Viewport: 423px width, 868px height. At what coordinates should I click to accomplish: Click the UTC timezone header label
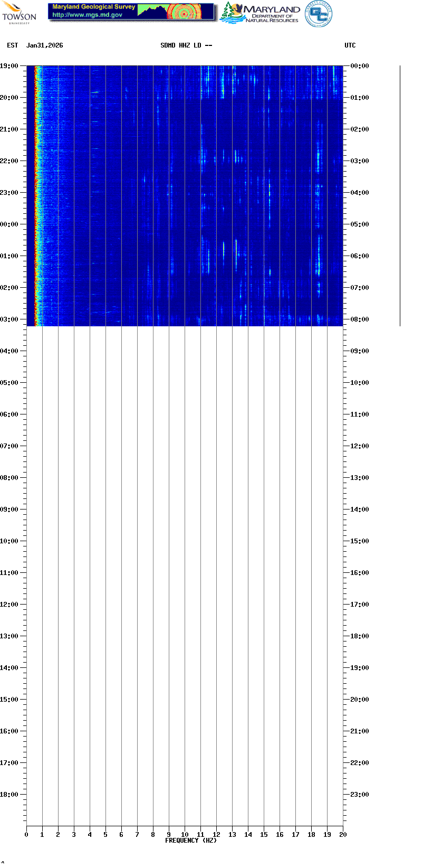350,45
